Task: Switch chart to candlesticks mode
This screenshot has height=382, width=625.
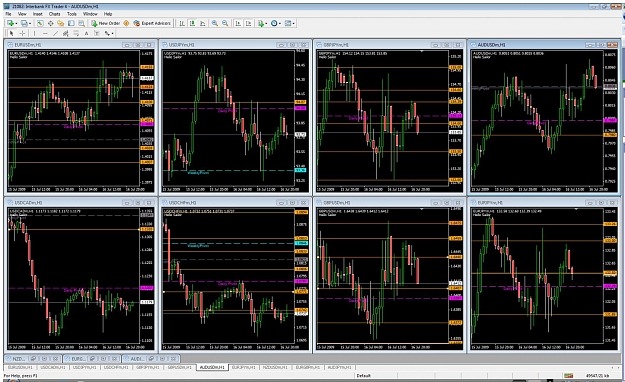Action: (193, 24)
